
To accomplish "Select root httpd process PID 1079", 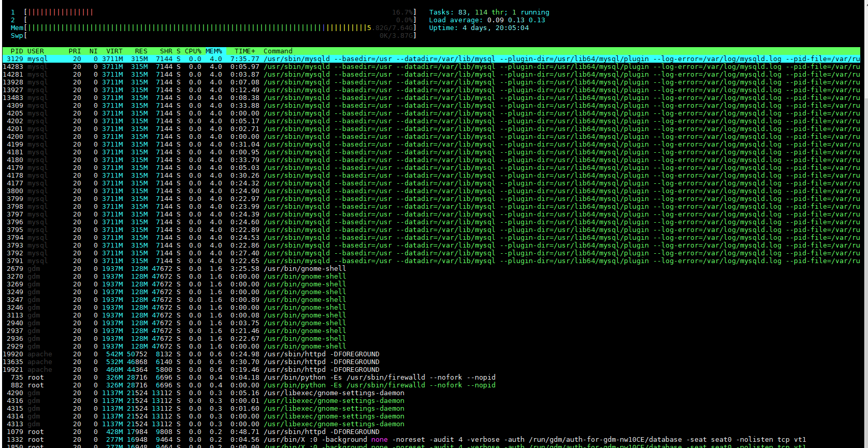I will (431, 432).
